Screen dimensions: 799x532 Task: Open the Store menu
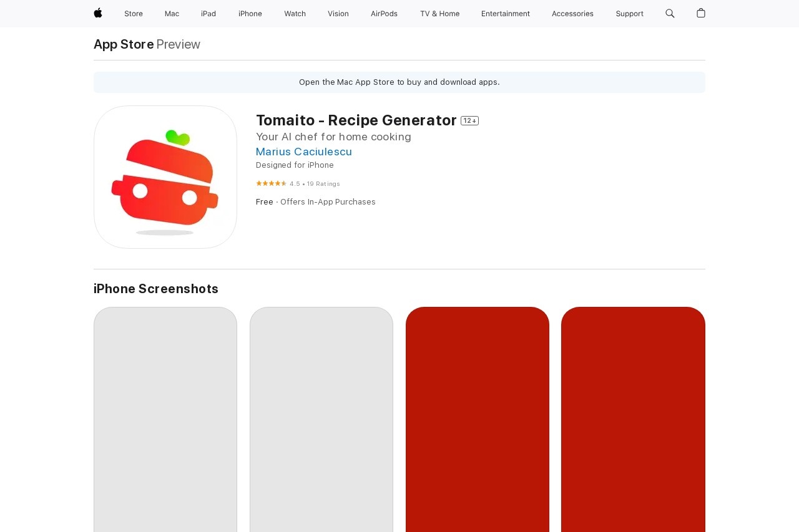(x=134, y=14)
